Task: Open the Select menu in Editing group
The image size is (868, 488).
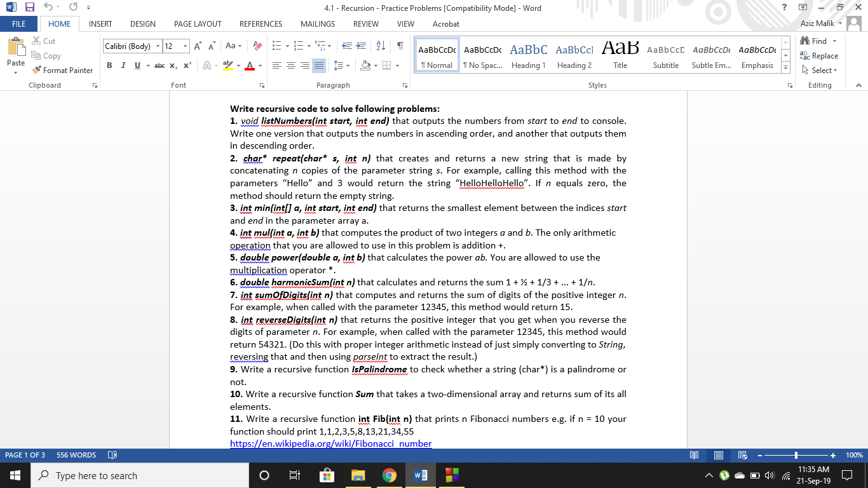Action: point(819,70)
